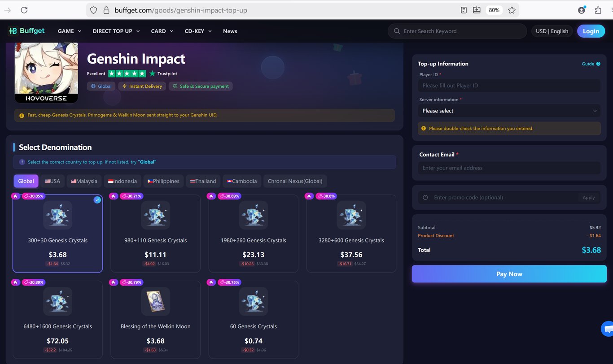The image size is (613, 364).
Task: Click the Total $3.68 amount
Action: tap(591, 250)
